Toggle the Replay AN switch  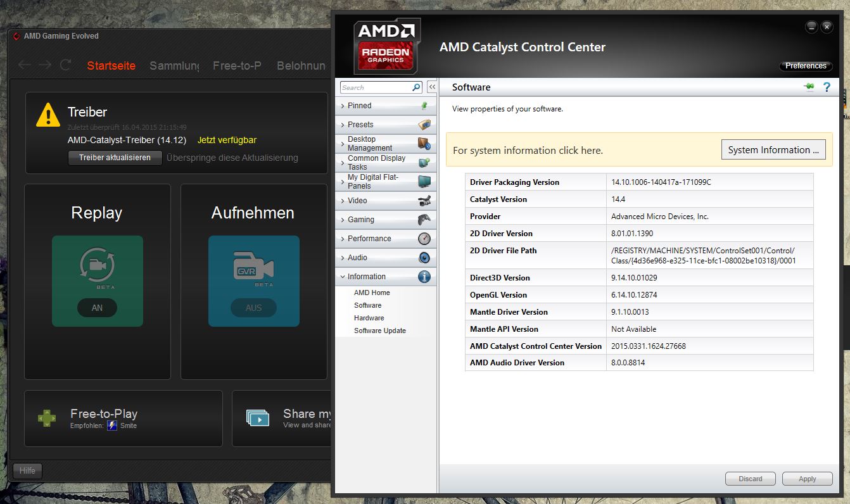tap(97, 308)
